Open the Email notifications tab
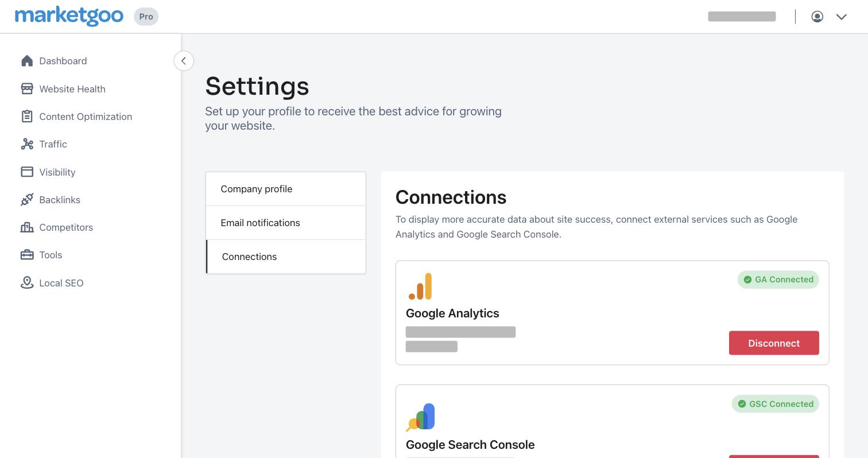The height and width of the screenshot is (458, 868). pyautogui.click(x=286, y=223)
